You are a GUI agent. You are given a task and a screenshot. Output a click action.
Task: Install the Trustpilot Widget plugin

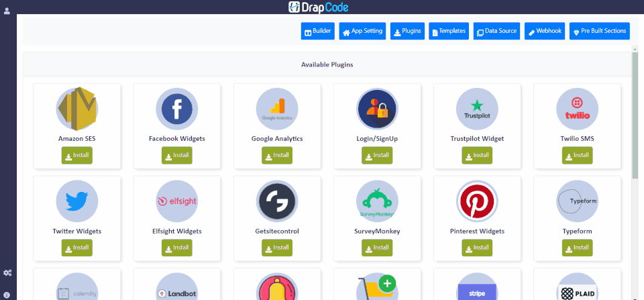(477, 155)
